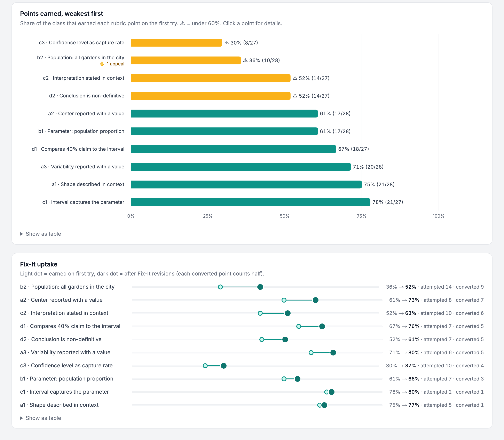Click the light dot in c3 Confidence Fix-It row
This screenshot has width=504, height=440.
point(205,366)
